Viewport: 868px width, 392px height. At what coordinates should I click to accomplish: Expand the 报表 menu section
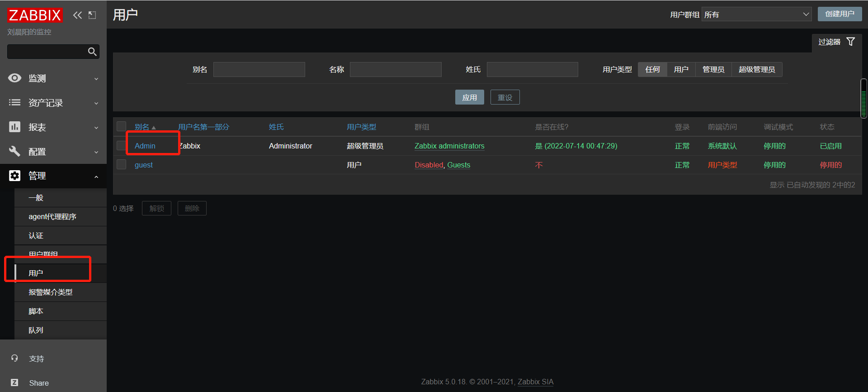(x=53, y=127)
